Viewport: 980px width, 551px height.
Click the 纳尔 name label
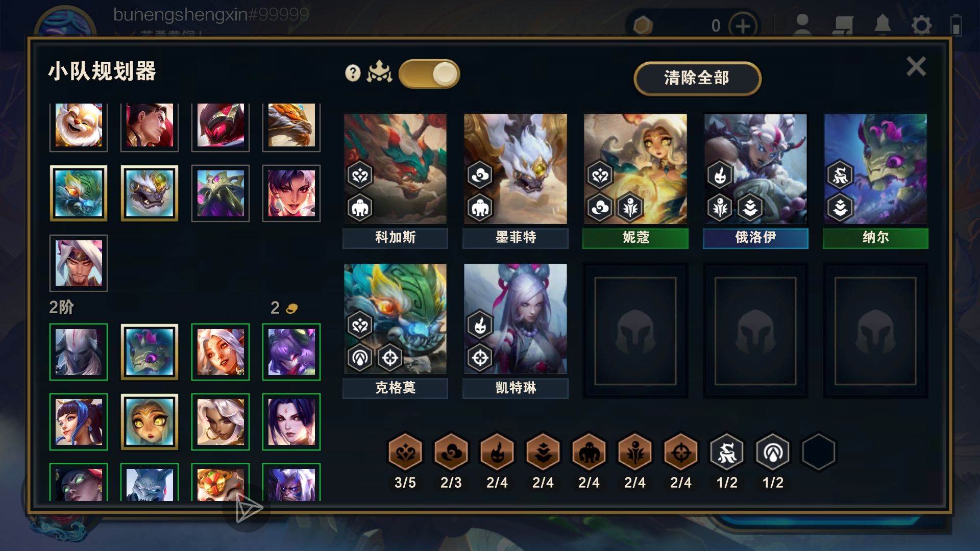[876, 238]
